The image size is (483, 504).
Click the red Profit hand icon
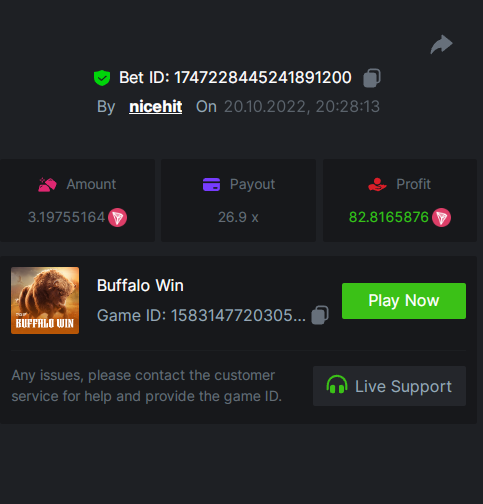click(x=377, y=184)
